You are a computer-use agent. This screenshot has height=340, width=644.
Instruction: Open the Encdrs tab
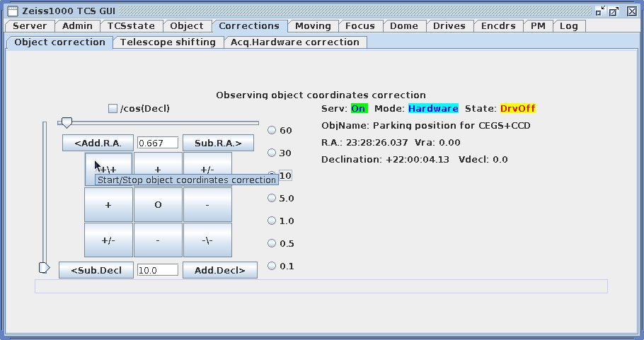tap(498, 26)
